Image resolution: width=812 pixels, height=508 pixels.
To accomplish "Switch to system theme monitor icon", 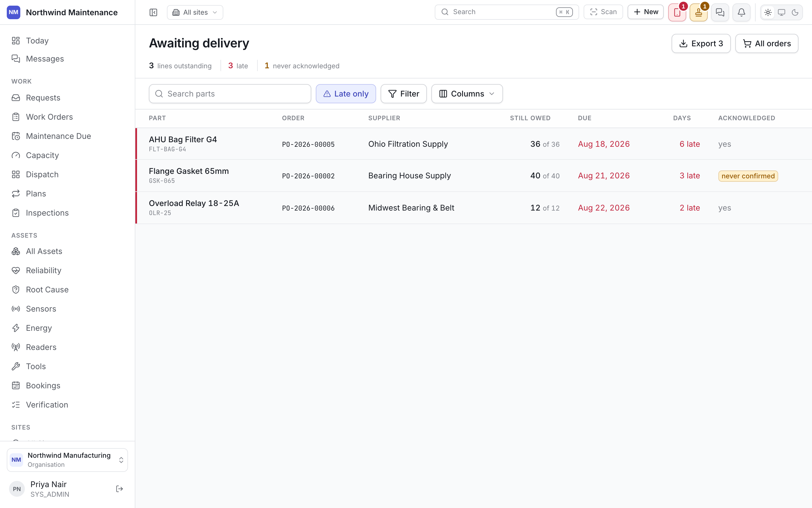I will [x=782, y=12].
